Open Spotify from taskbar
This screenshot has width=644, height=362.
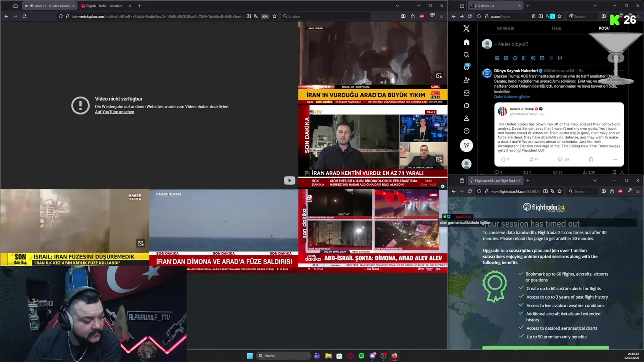361,356
